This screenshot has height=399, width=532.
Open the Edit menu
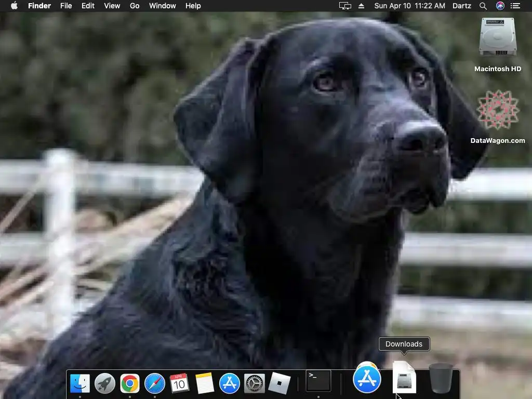(x=88, y=6)
